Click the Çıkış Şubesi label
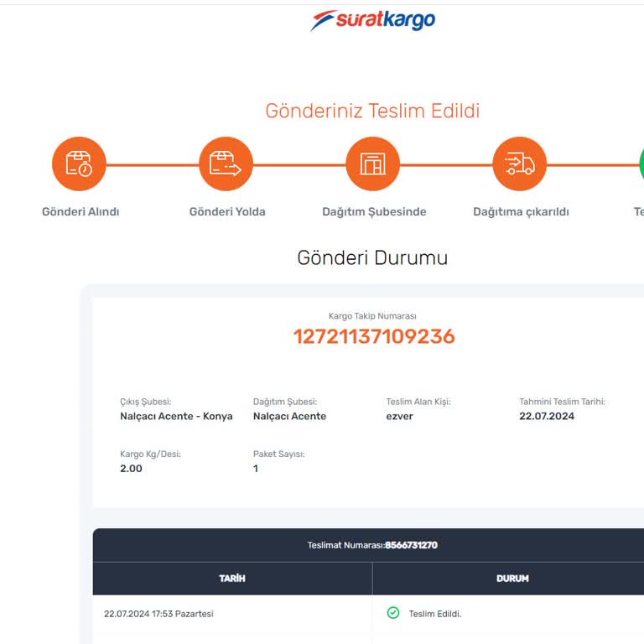The width and height of the screenshot is (644, 644). pyautogui.click(x=146, y=402)
